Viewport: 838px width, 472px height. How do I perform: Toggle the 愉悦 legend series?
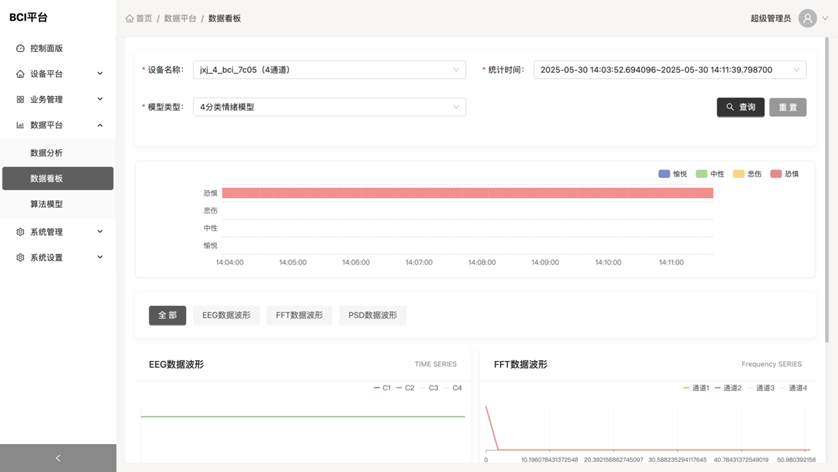[672, 174]
